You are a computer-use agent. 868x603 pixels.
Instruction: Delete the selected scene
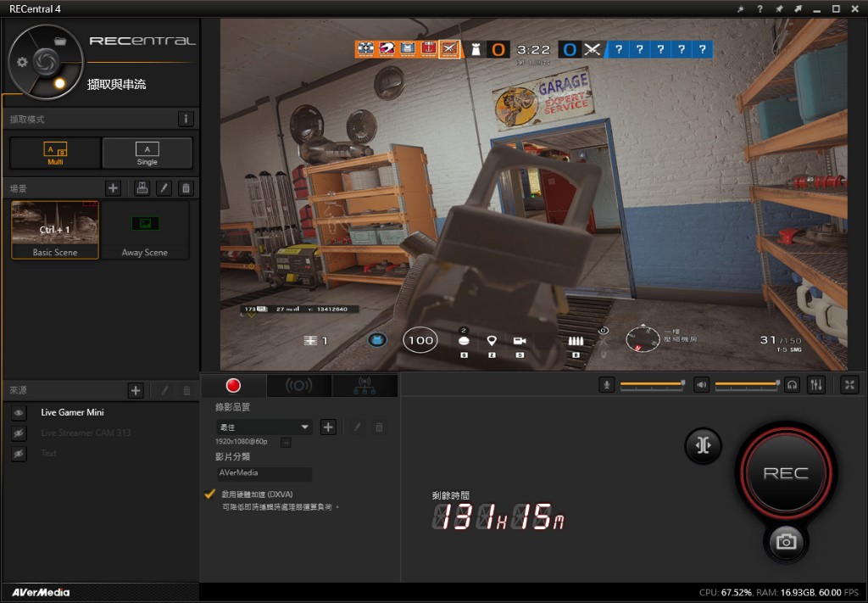point(186,188)
